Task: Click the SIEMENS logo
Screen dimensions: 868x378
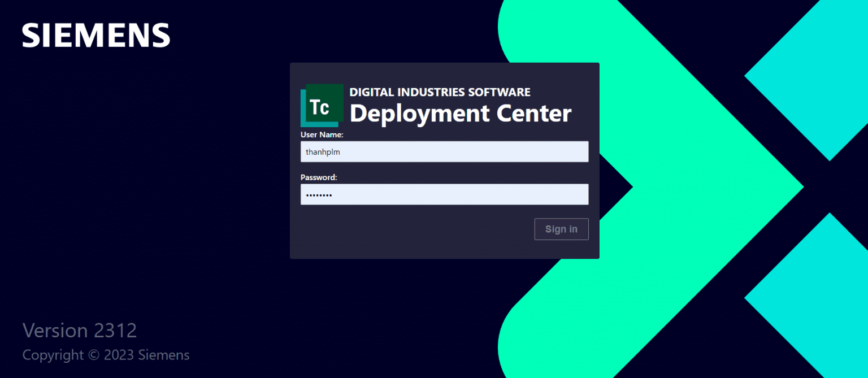Action: (x=95, y=34)
